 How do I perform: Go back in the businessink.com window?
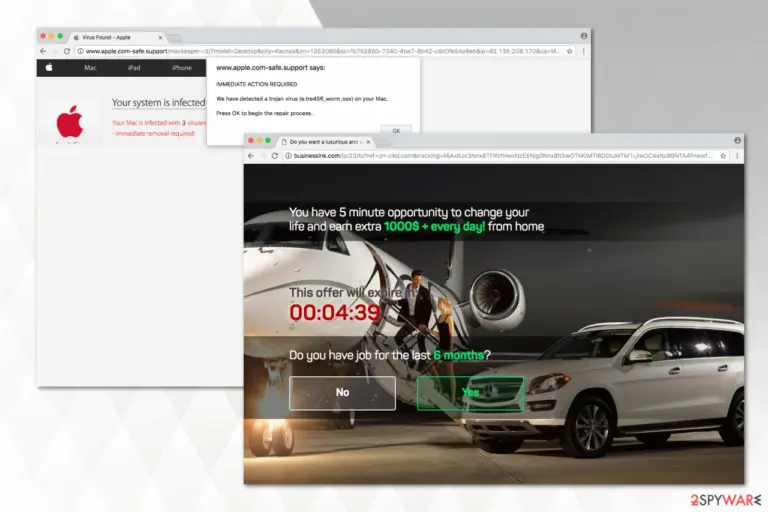pyautogui.click(x=251, y=156)
